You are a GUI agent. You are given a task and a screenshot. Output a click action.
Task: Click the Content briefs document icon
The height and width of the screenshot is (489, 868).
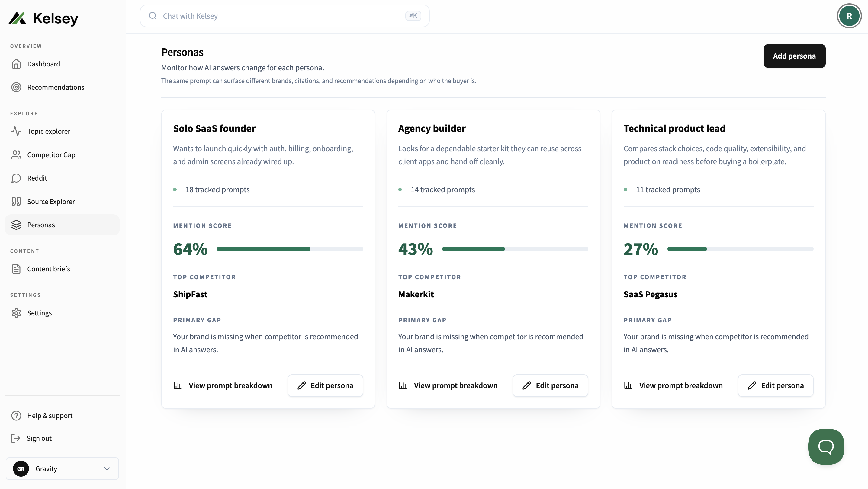tap(16, 269)
